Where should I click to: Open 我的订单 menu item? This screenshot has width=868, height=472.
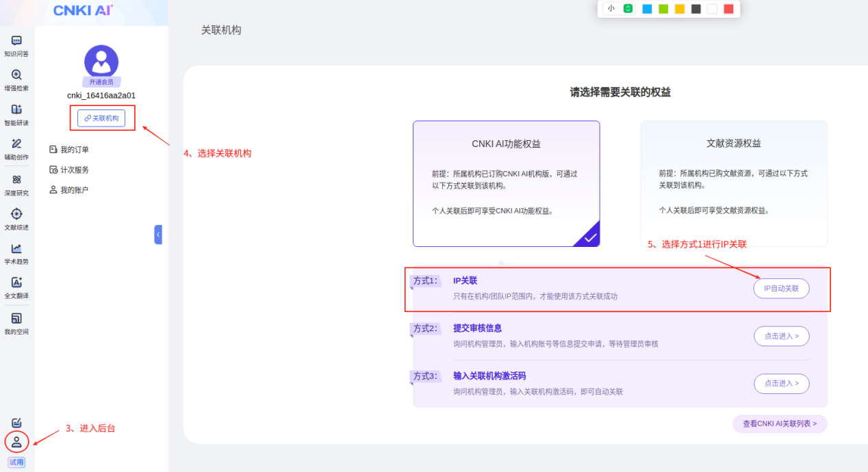pyautogui.click(x=74, y=150)
